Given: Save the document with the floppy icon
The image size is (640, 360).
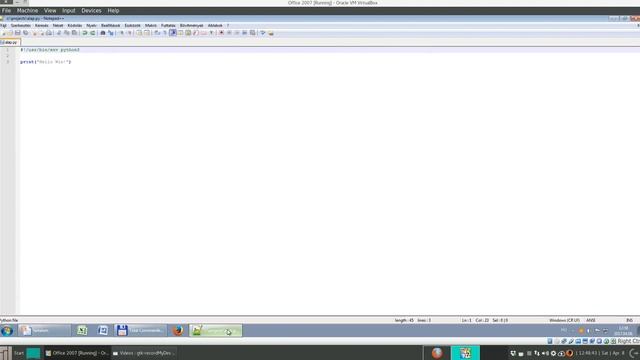Looking at the screenshot, I should pyautogui.click(x=18, y=33).
